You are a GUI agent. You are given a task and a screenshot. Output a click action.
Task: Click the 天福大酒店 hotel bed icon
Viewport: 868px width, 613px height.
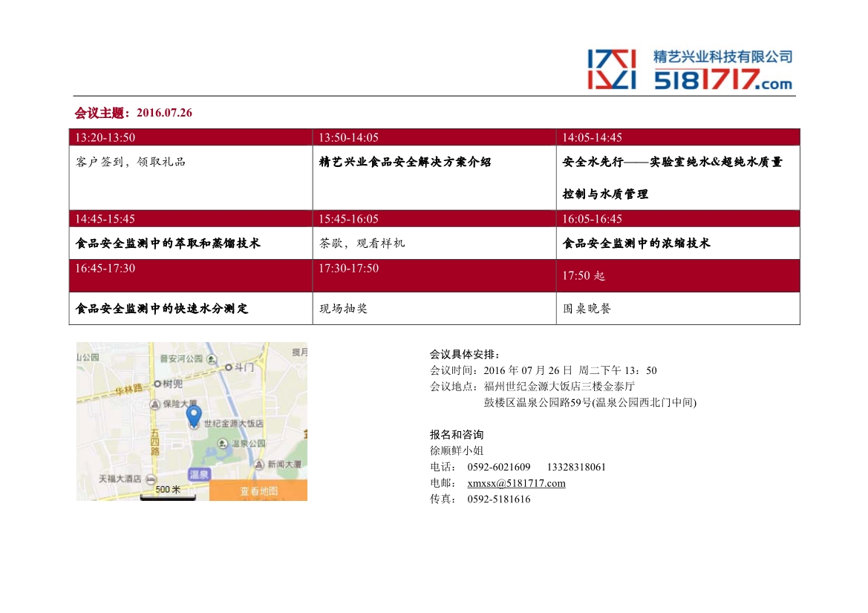151,479
